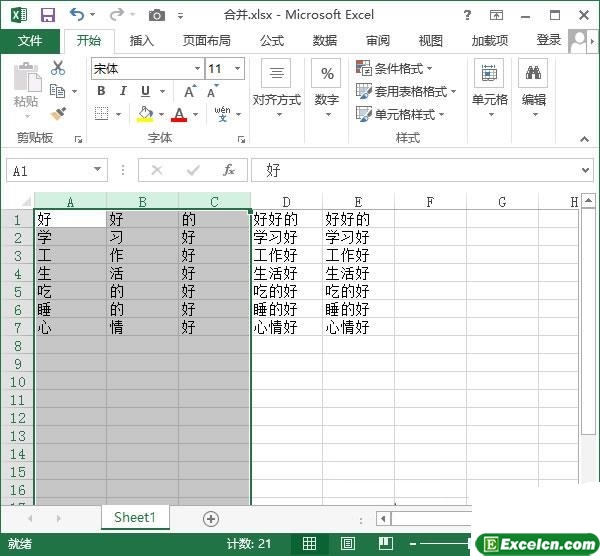
Task: Open underline style dropdown arrow
Action: pos(163,91)
